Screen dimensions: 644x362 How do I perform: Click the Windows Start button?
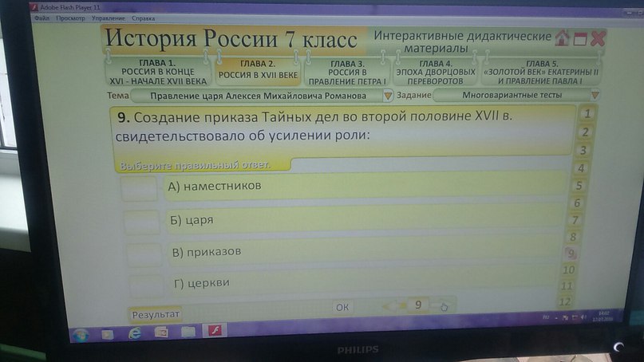81,334
